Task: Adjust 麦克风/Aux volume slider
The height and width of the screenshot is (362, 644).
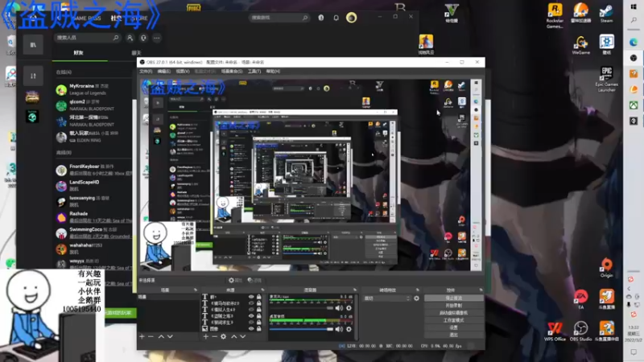Action: [301, 308]
